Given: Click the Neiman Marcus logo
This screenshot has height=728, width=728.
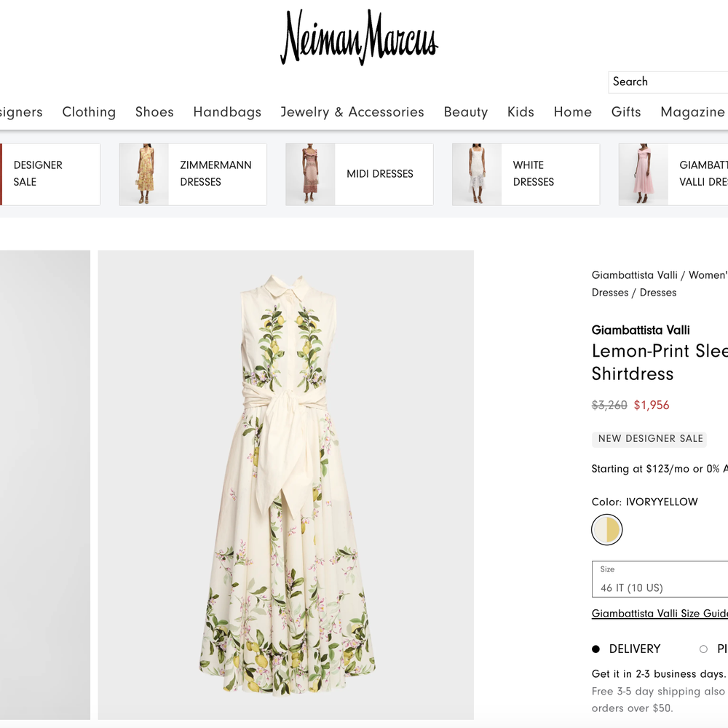Looking at the screenshot, I should click(x=359, y=37).
